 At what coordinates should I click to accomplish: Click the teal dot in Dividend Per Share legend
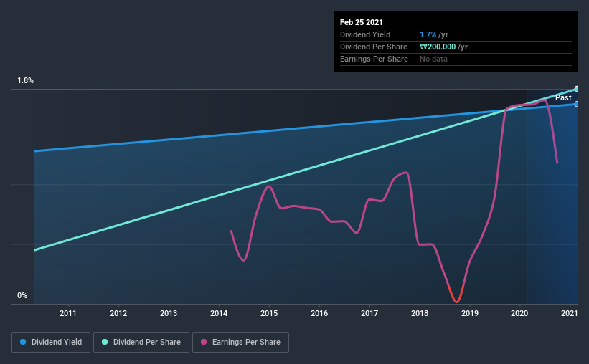pyautogui.click(x=105, y=343)
